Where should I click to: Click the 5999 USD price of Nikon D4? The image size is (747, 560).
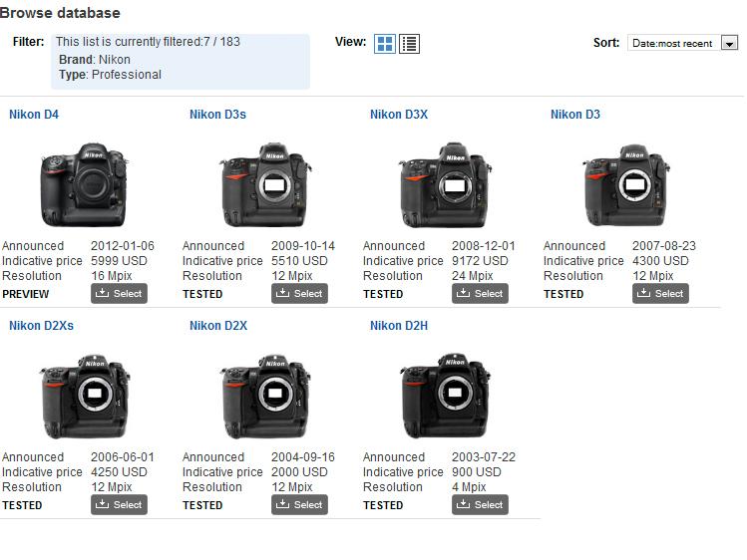coord(119,261)
